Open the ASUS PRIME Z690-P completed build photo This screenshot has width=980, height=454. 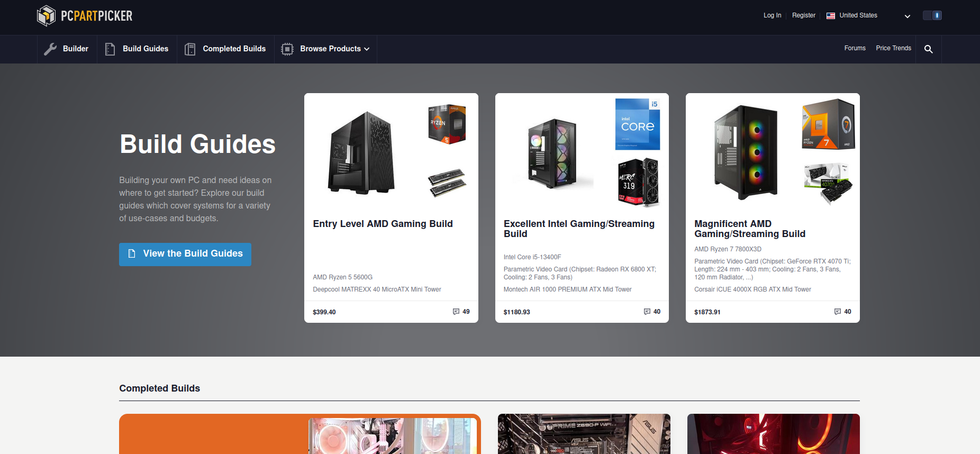pos(584,434)
